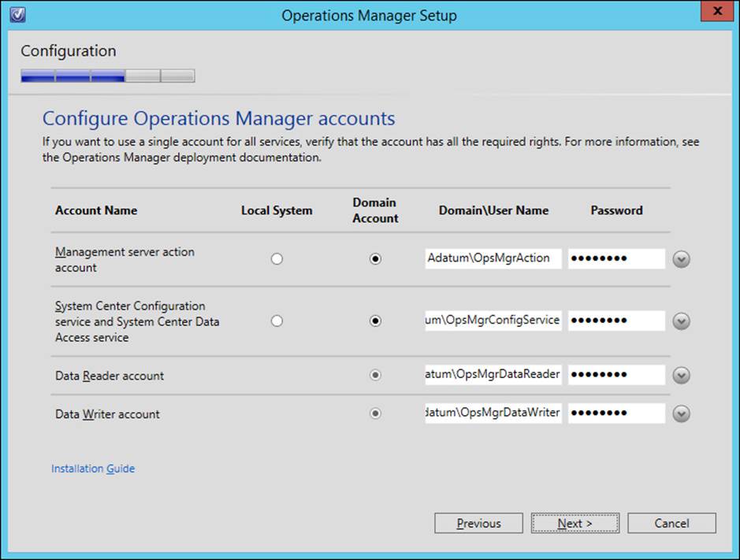Open the Installation Guide link
The height and width of the screenshot is (560, 740).
[x=93, y=469]
